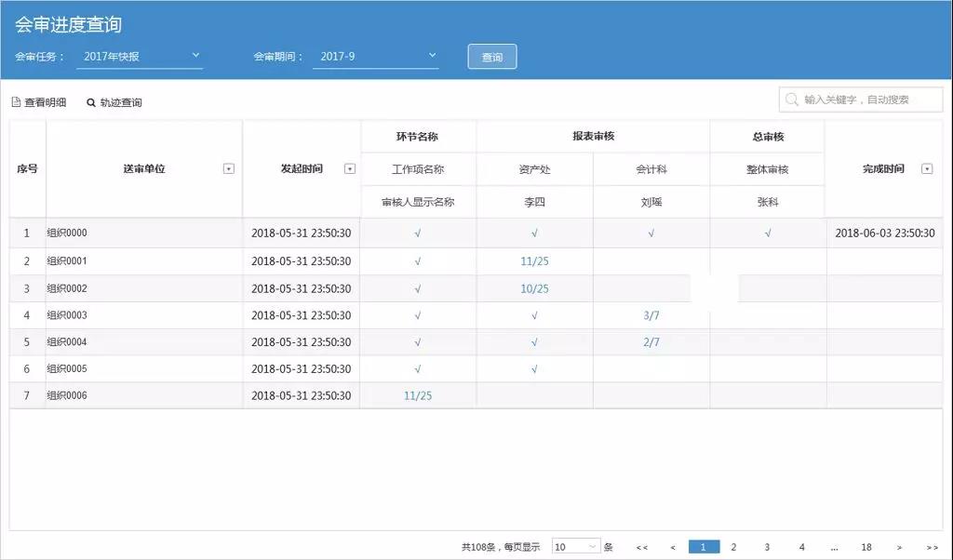Open the filter icon on the 发起时间 column
The width and height of the screenshot is (953, 560).
click(x=350, y=167)
